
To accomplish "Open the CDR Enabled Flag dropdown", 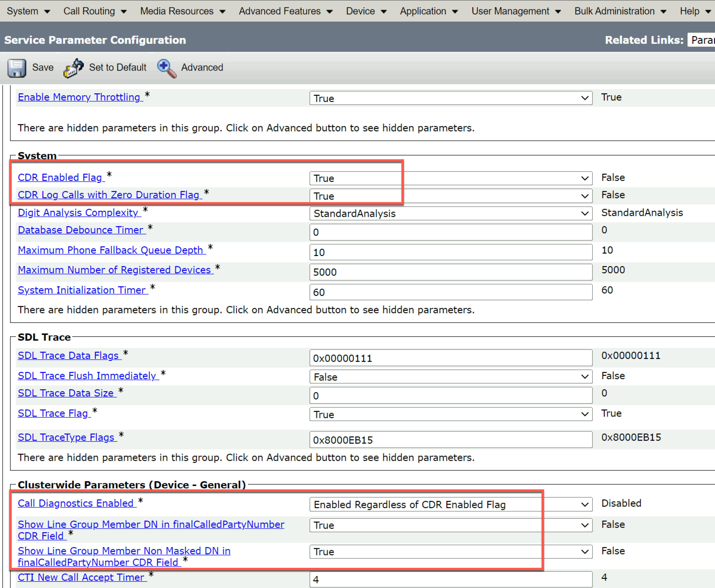I will [x=451, y=178].
